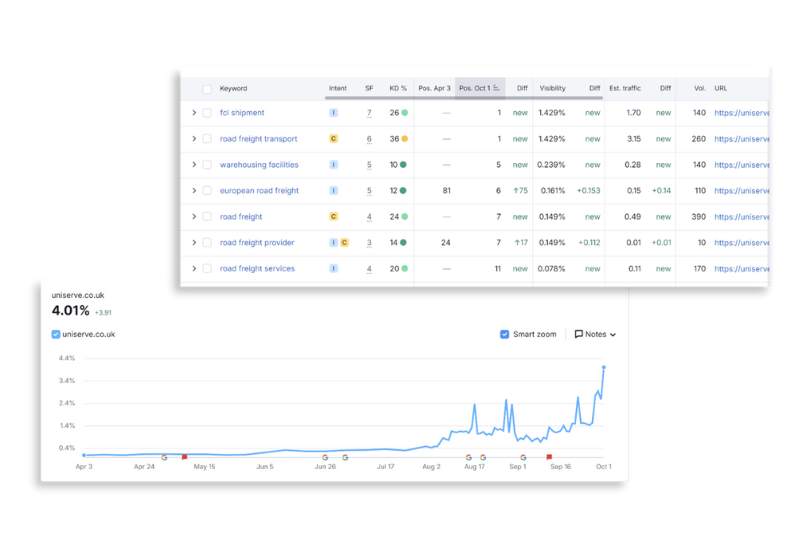This screenshot has height=550, width=800.
Task: Click the 390 volume value for road freight
Action: click(x=698, y=217)
